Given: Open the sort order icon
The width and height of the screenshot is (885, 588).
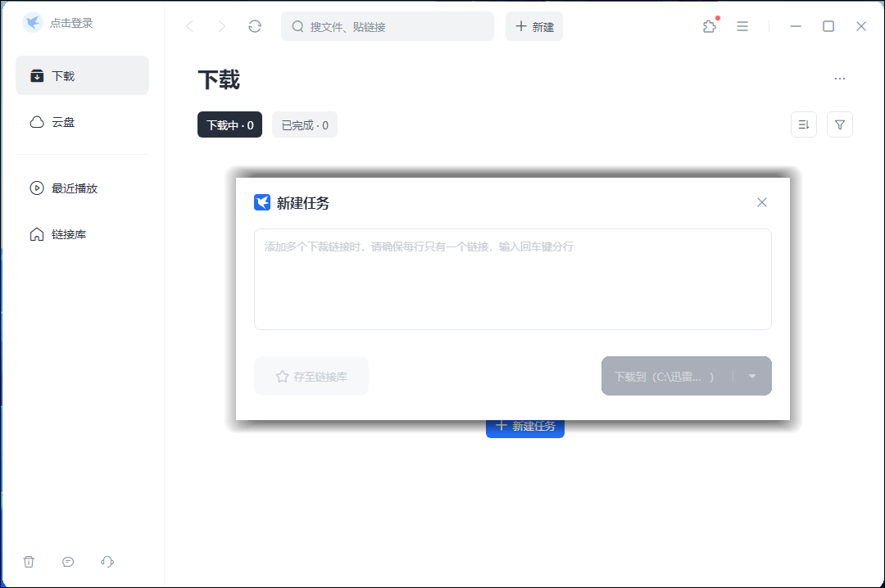Looking at the screenshot, I should click(803, 124).
